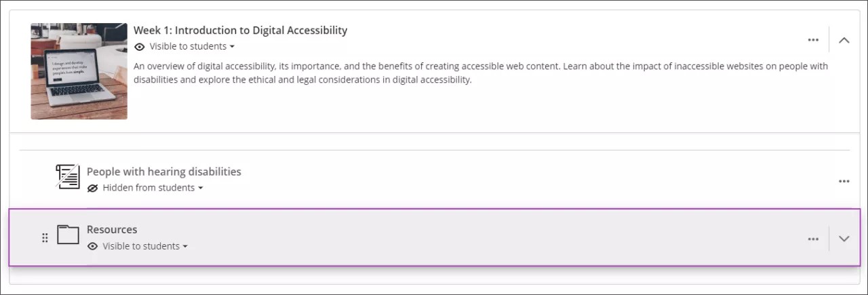The width and height of the screenshot is (868, 295).
Task: Expand the Resources folder chevron
Action: click(x=844, y=239)
